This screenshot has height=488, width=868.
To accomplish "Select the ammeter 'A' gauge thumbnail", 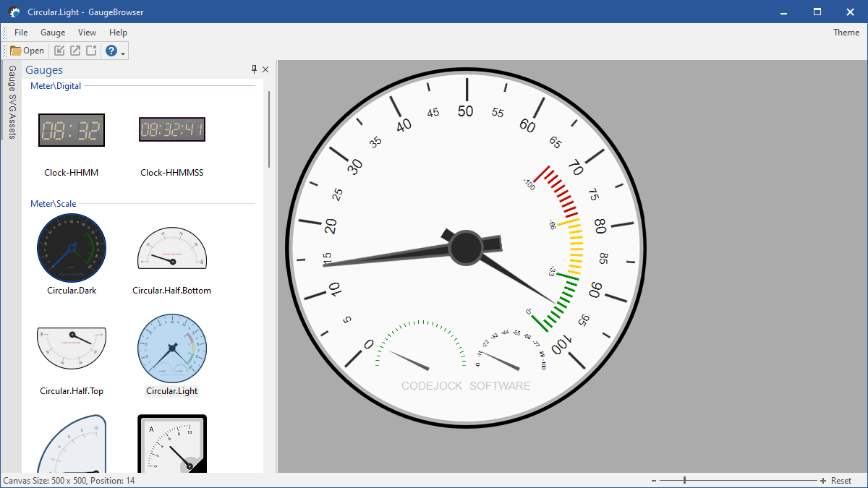I will click(172, 443).
